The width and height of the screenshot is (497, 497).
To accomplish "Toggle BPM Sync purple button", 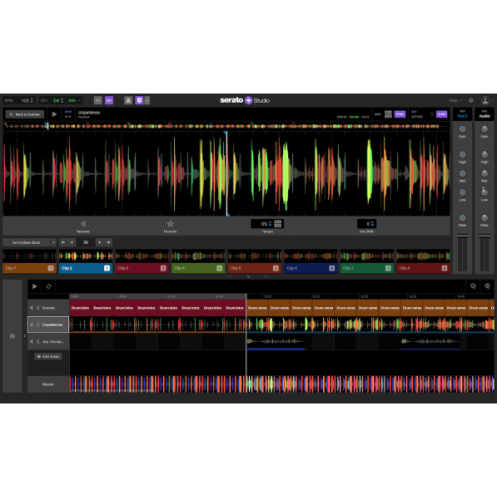I will pos(400,114).
